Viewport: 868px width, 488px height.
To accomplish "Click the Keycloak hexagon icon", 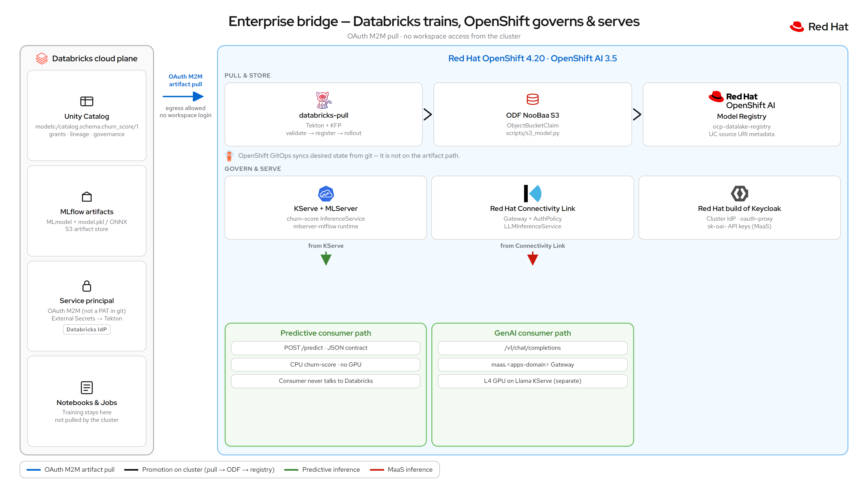I will (739, 193).
